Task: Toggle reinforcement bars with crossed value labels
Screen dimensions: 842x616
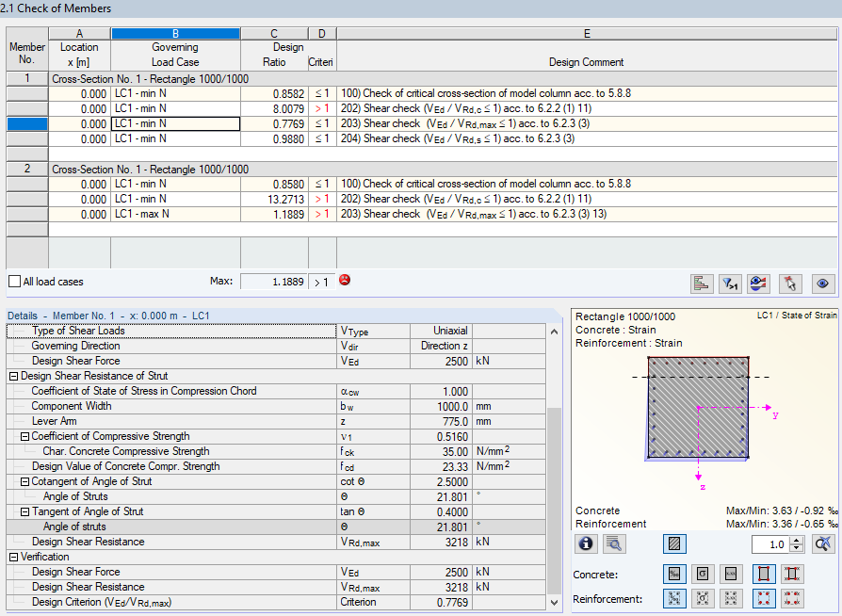Action: coord(791,598)
